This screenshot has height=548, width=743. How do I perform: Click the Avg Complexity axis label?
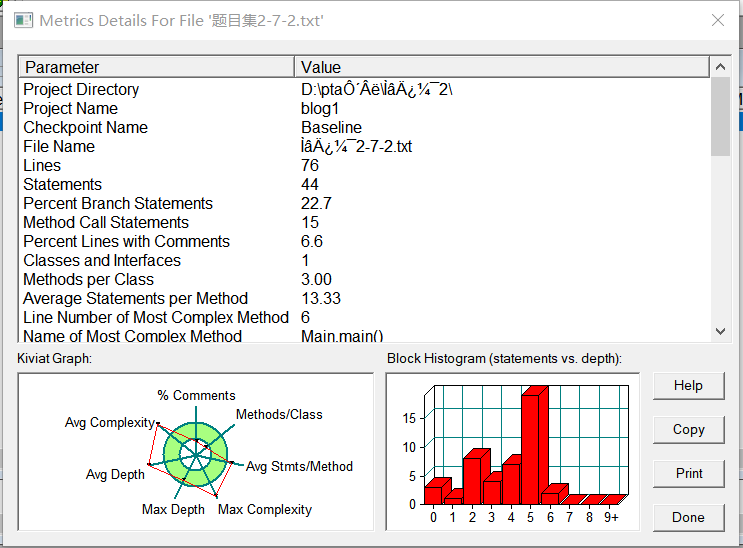110,422
